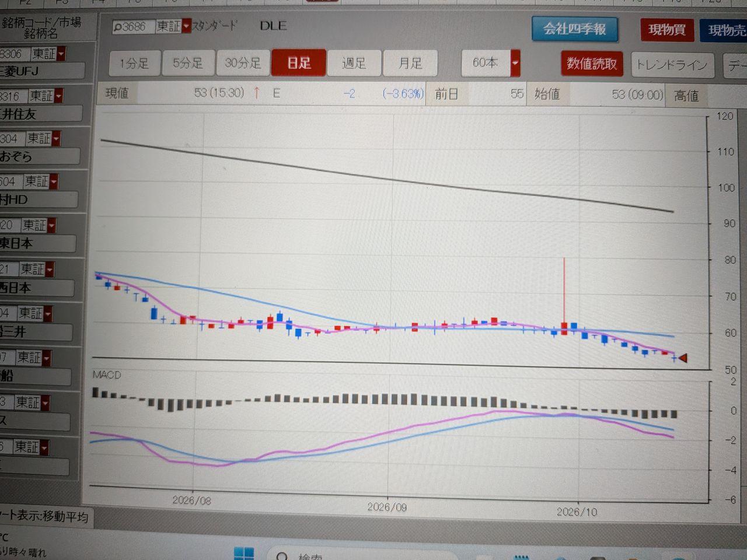Open the 東証 market dropdown beside code 3686
The width and height of the screenshot is (747, 560).
coord(186,26)
